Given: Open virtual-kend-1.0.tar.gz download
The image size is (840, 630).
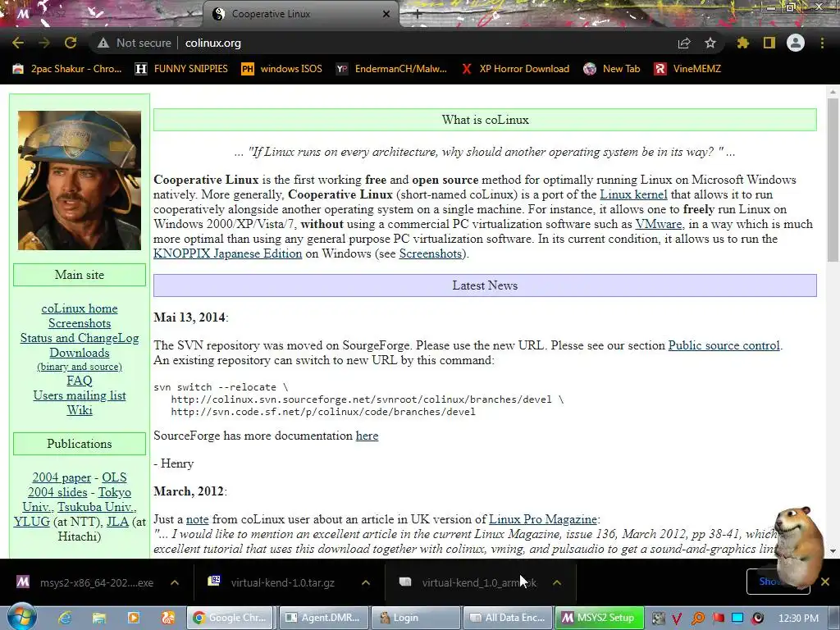Looking at the screenshot, I should pos(272,582).
